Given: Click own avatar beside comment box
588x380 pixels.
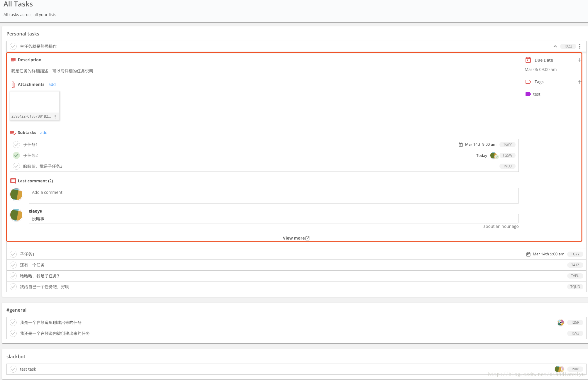Looking at the screenshot, I should (x=16, y=194).
